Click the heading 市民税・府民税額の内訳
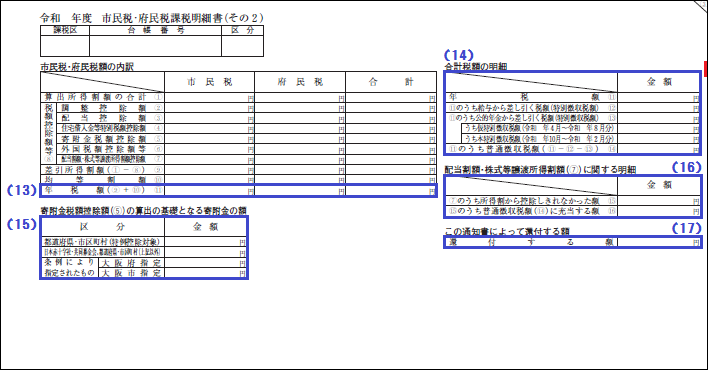 tap(87, 66)
